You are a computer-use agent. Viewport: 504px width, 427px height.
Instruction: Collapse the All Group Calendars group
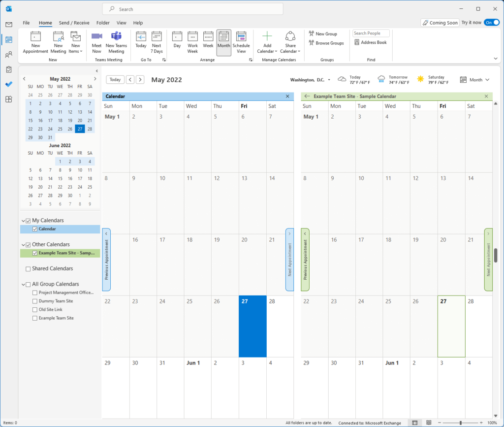23,284
